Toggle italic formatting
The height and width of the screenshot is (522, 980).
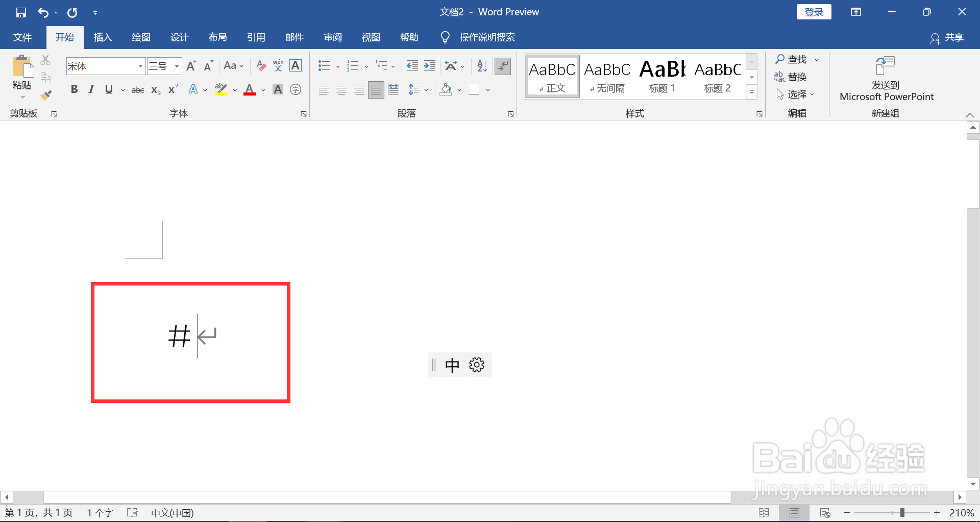[91, 90]
